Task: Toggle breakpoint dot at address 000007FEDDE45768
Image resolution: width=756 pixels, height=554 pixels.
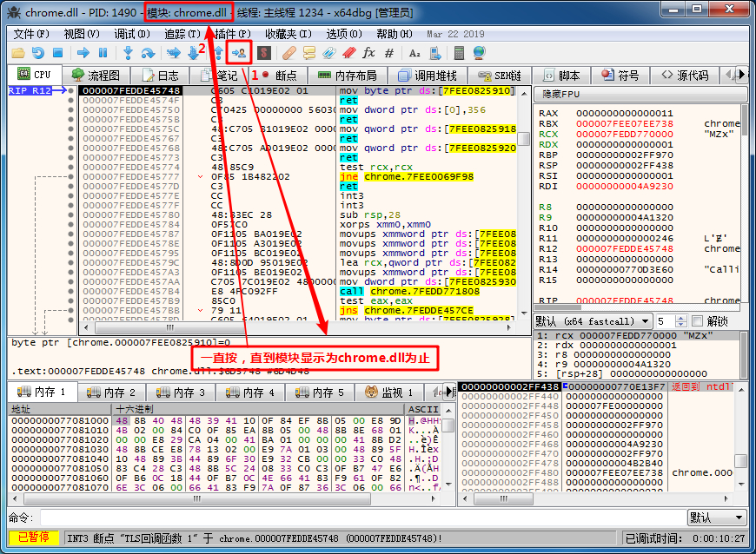Action: 71,148
